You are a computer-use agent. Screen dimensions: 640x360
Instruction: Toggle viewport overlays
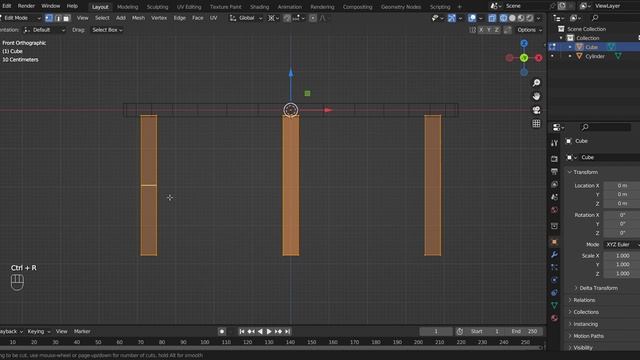click(472, 18)
